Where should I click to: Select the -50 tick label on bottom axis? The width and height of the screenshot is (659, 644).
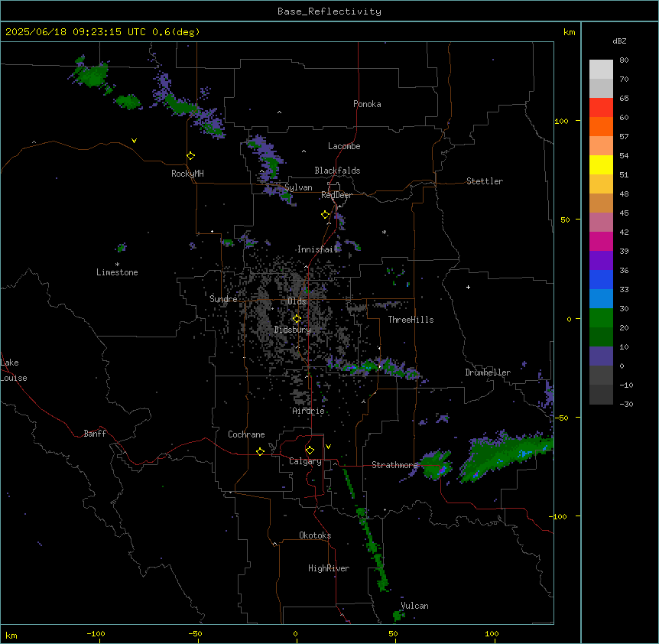tap(195, 633)
